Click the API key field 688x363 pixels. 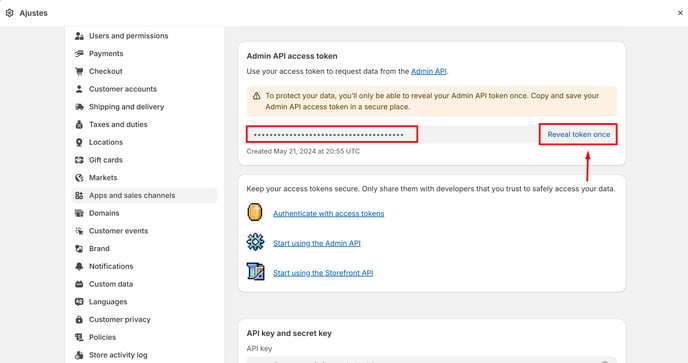pyautogui.click(x=432, y=360)
